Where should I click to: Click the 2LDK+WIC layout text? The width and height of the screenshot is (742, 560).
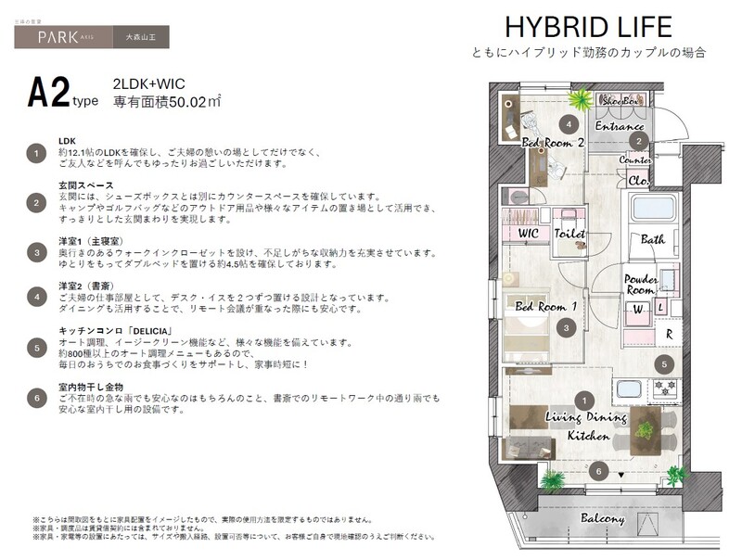pyautogui.click(x=148, y=83)
